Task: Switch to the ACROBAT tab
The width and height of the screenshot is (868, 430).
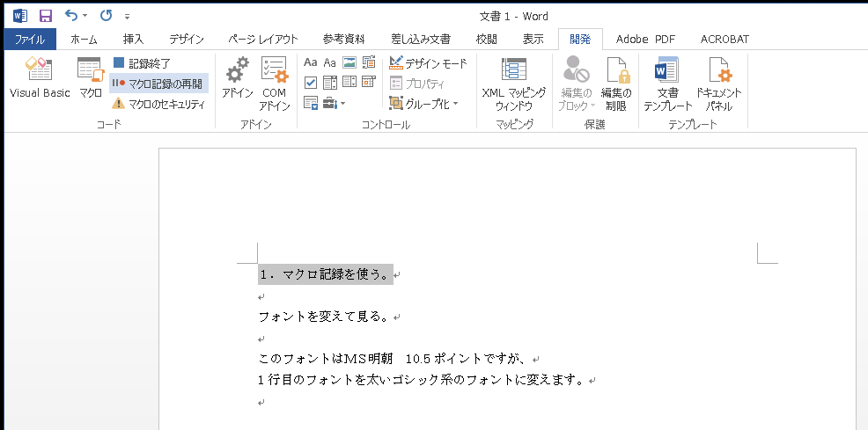Action: pos(725,40)
